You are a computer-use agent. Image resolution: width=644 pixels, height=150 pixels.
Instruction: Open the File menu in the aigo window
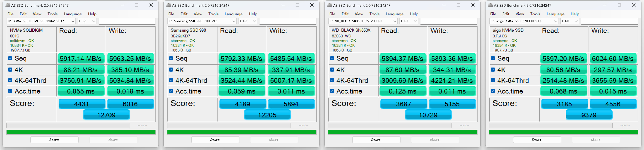coord(493,14)
